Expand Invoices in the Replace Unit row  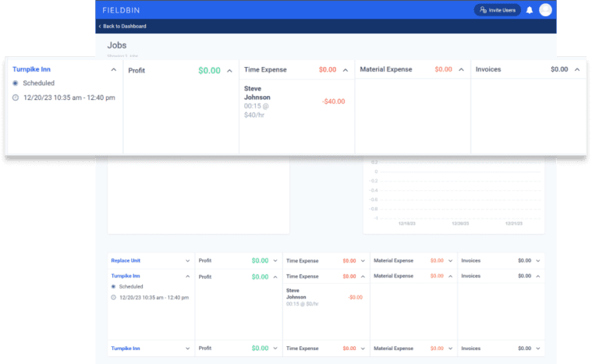(x=537, y=260)
